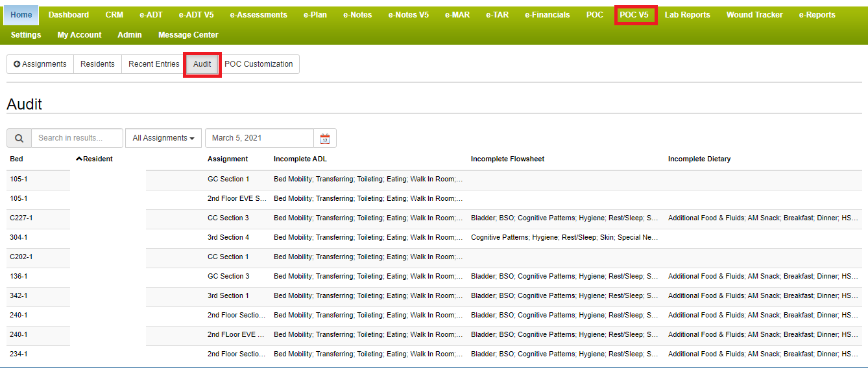This screenshot has width=868, height=368.
Task: Go to the Home menu item
Action: [x=21, y=15]
